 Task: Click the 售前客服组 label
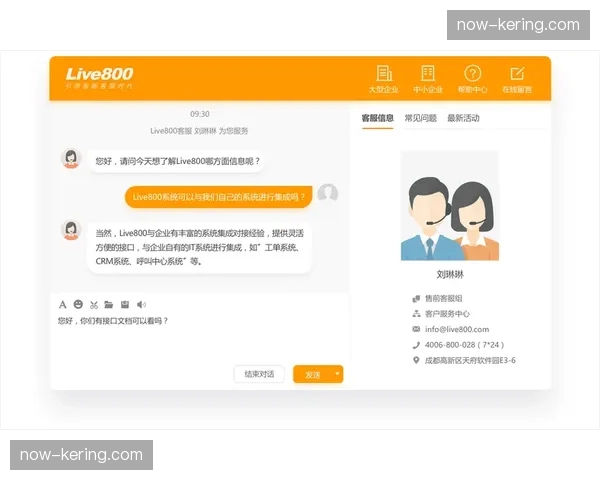443,298
